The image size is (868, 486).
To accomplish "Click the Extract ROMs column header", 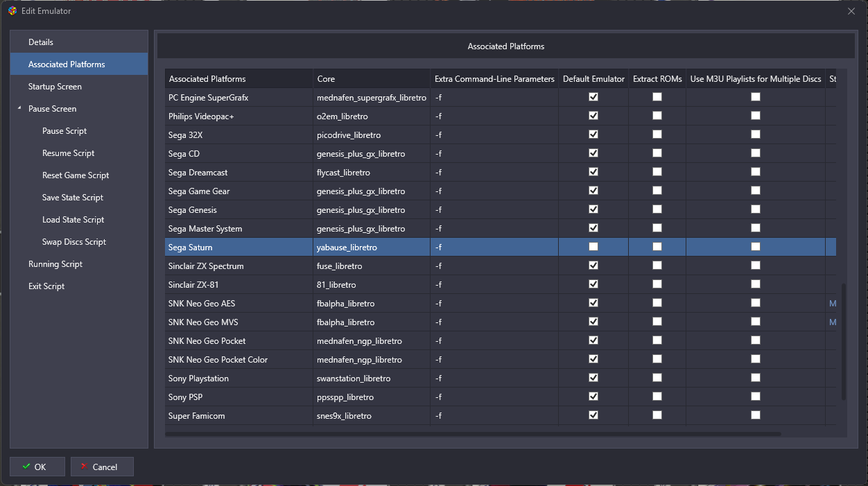I will click(657, 79).
